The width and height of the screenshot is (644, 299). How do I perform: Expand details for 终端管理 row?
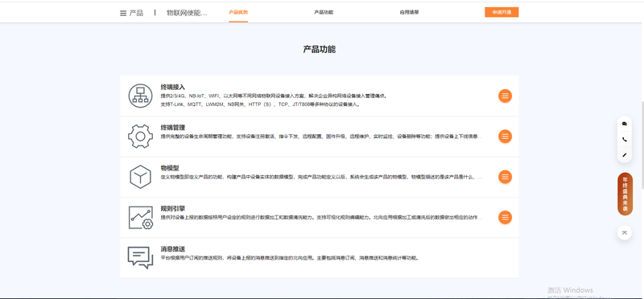pyautogui.click(x=506, y=136)
